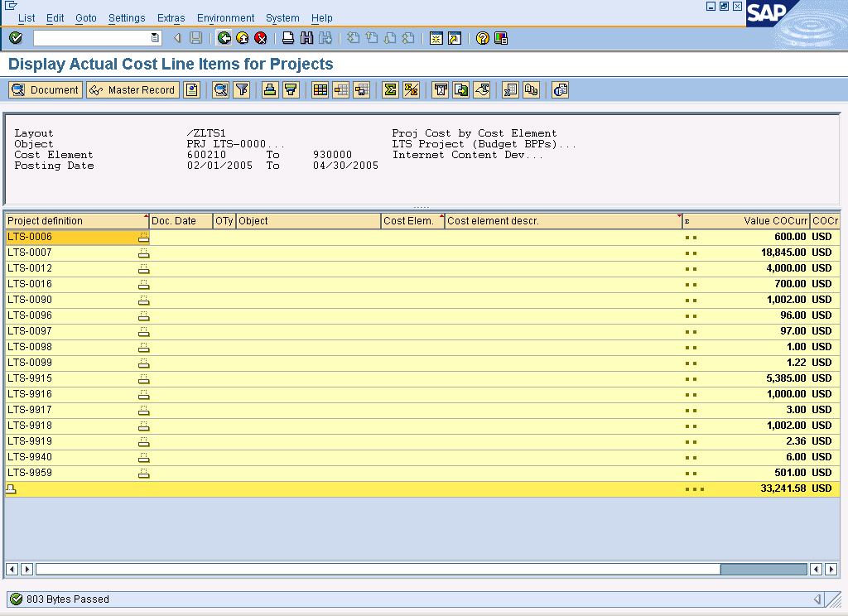Screen dimensions: 848x616
Task: Expand the LTS-0090 subtotal row
Action: 143,300
